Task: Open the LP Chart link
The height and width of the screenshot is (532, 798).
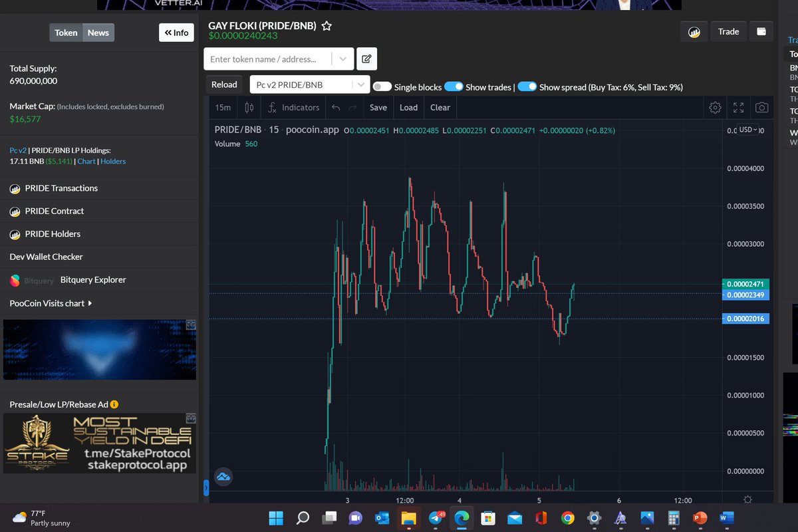Action: click(86, 162)
